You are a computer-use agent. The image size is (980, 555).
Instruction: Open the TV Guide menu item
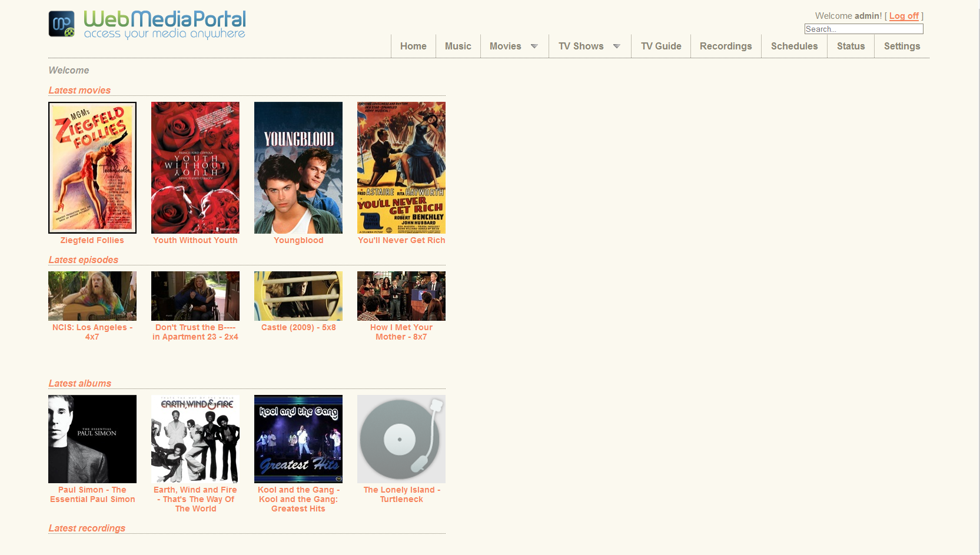661,46
